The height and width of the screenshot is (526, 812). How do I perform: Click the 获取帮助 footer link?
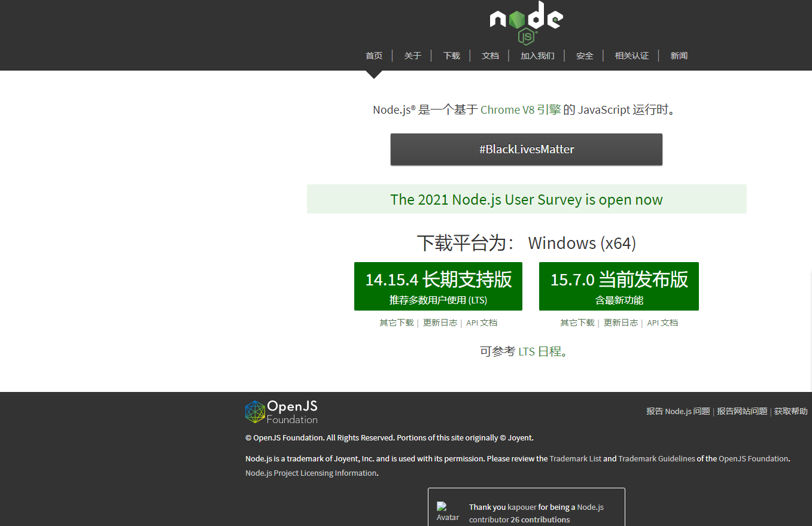coord(790,411)
